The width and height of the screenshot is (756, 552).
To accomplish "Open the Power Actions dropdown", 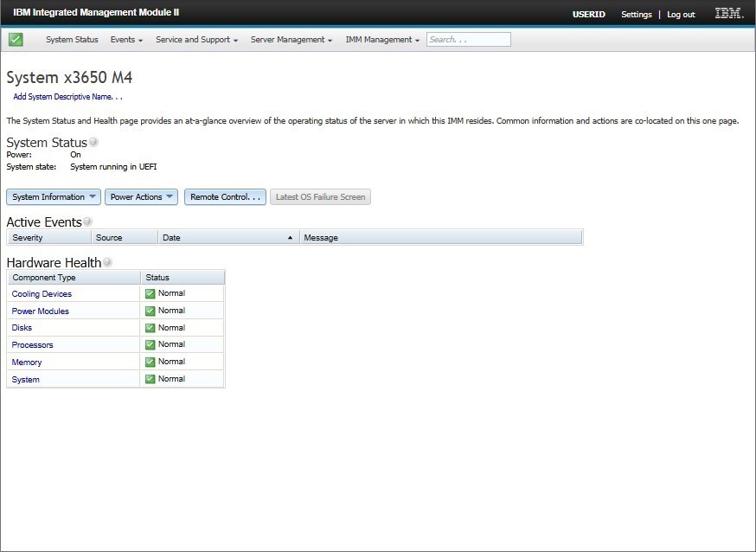I will click(141, 197).
